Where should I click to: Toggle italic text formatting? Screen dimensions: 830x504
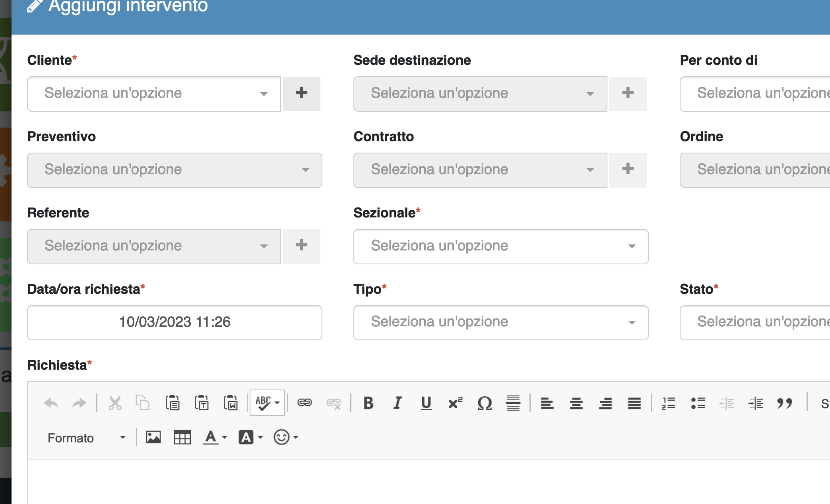click(x=397, y=403)
